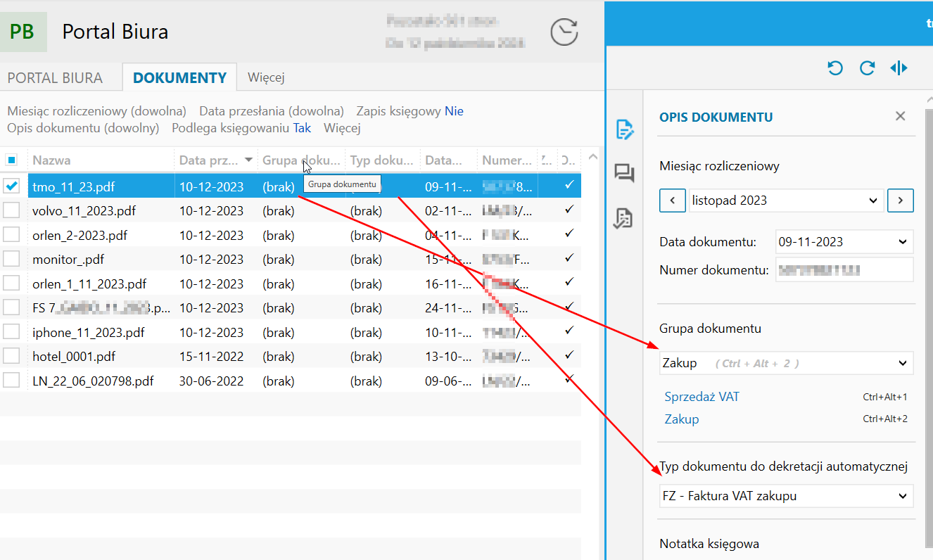
Task: Open the Więcej tab
Action: pos(266,77)
